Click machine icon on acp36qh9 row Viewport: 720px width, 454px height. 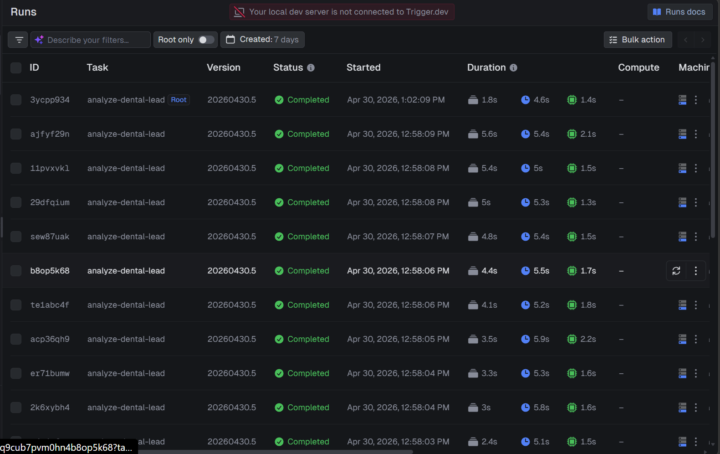[x=682, y=339]
